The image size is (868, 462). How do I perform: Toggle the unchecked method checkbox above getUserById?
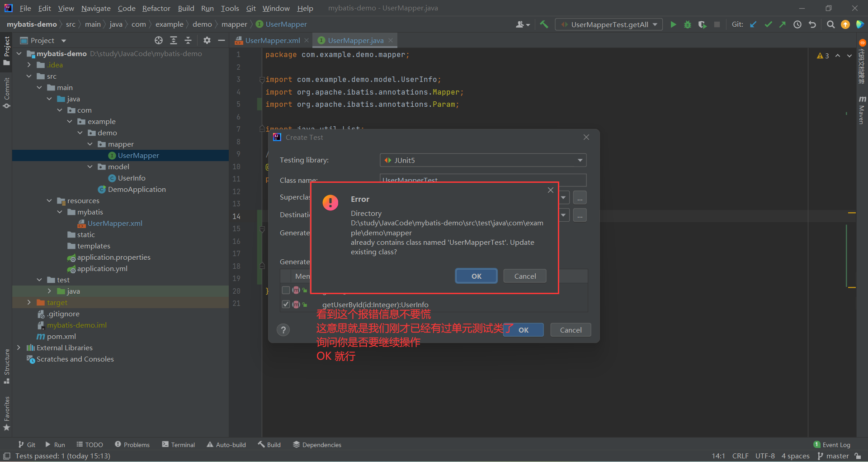click(286, 290)
